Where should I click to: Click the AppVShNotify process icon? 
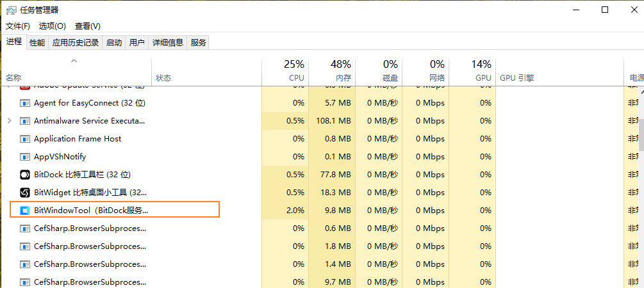tap(25, 157)
